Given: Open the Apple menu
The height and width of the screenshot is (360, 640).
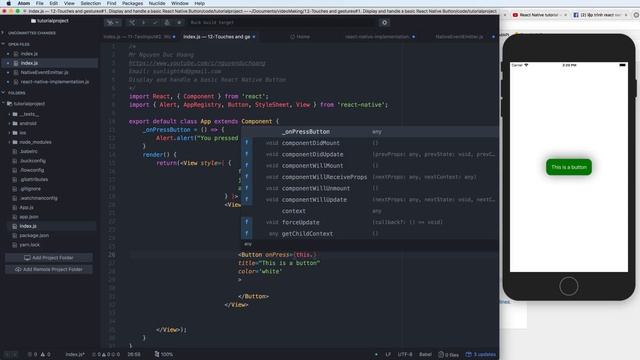Looking at the screenshot, I should pyautogui.click(x=9, y=3).
